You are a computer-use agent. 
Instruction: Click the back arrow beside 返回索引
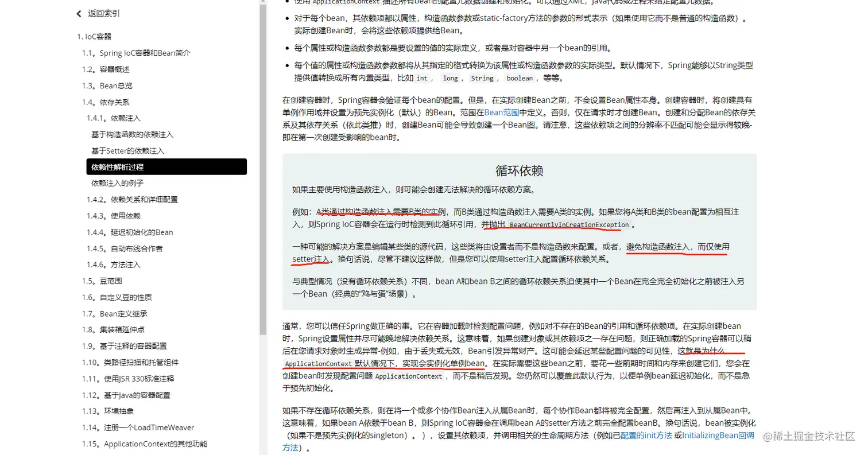(x=79, y=14)
